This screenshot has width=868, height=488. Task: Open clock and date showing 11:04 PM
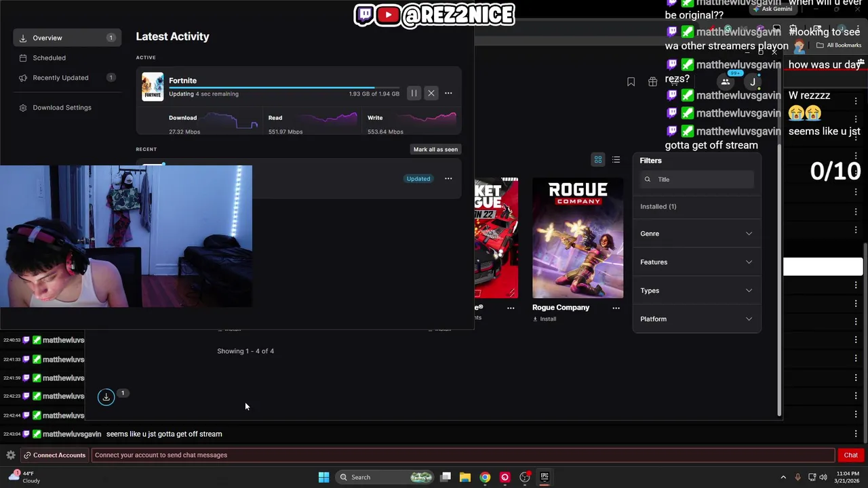[x=848, y=477]
